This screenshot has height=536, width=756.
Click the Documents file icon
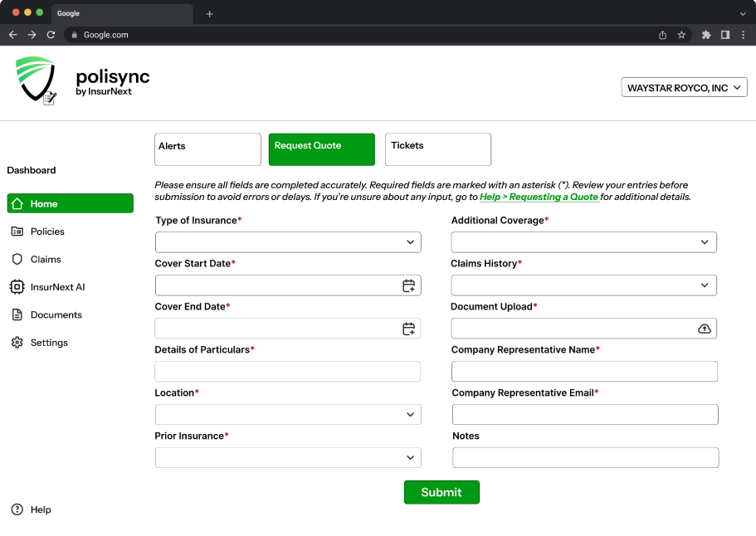point(17,314)
